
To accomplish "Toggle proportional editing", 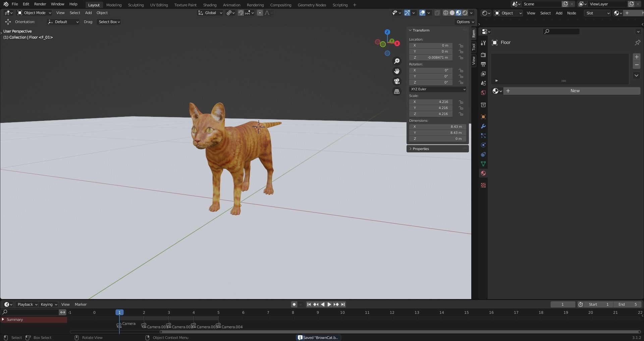I will point(260,13).
